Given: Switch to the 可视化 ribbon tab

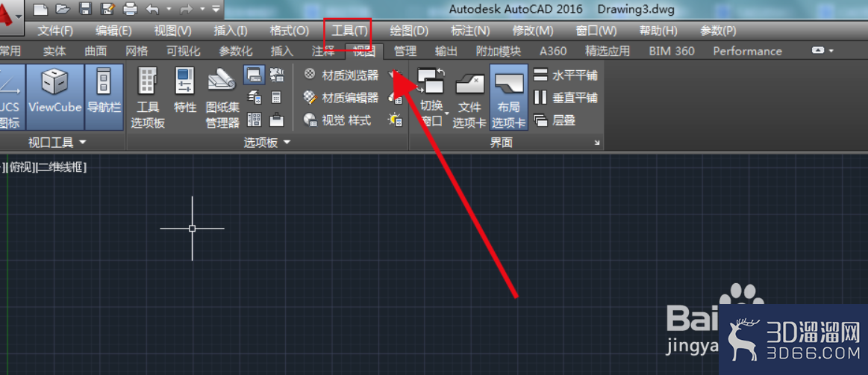Looking at the screenshot, I should 184,51.
